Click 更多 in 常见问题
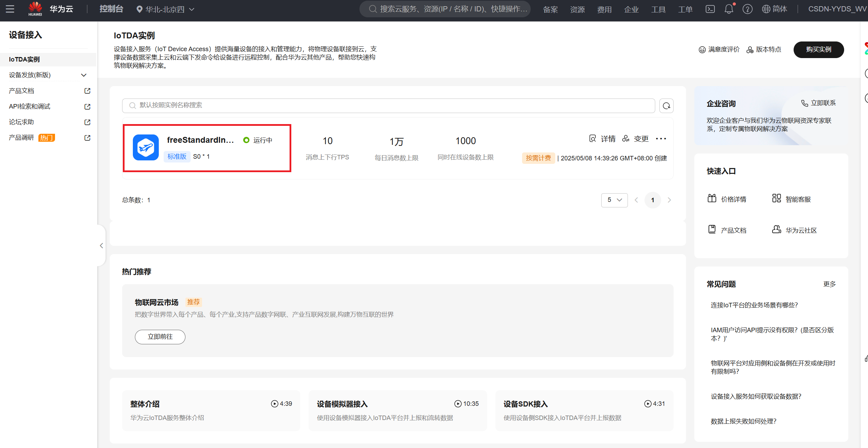 tap(829, 284)
